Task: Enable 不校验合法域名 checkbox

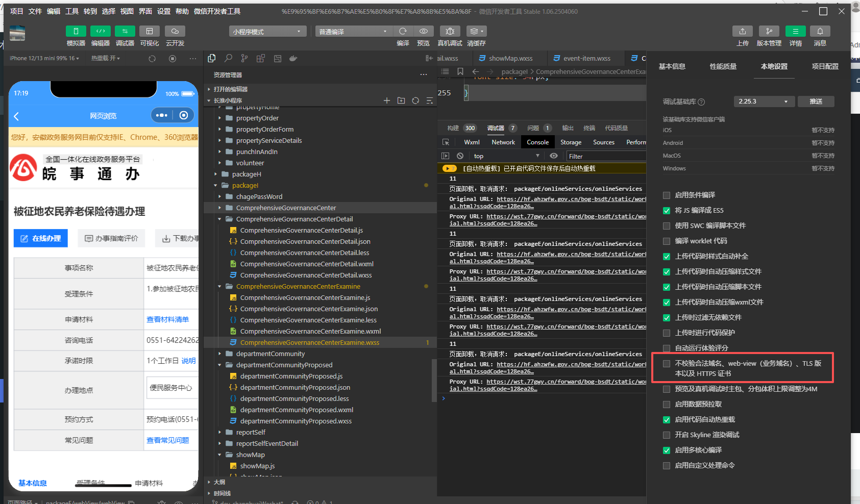Action: (x=666, y=364)
